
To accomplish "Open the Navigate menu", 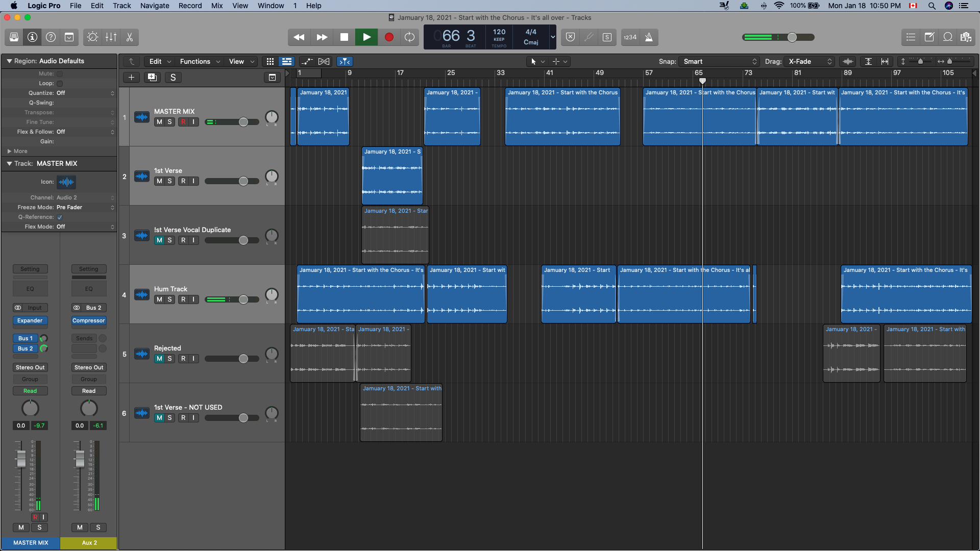I will [155, 6].
